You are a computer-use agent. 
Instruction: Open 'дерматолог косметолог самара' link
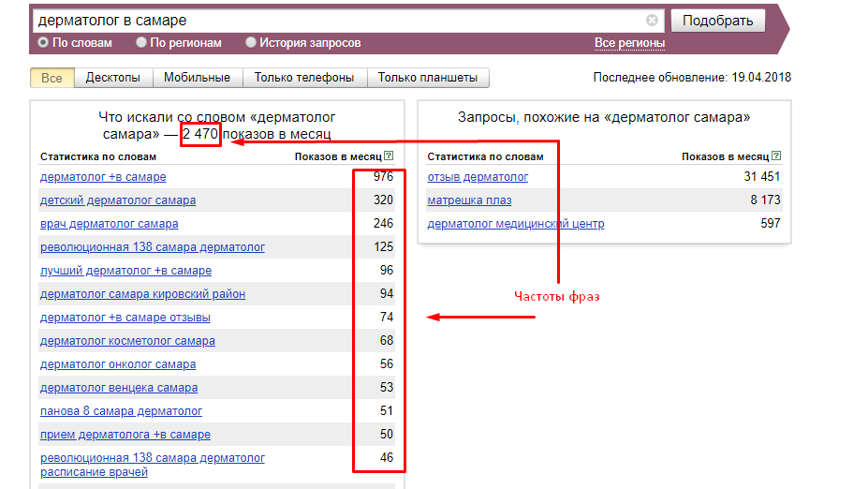pos(127,341)
